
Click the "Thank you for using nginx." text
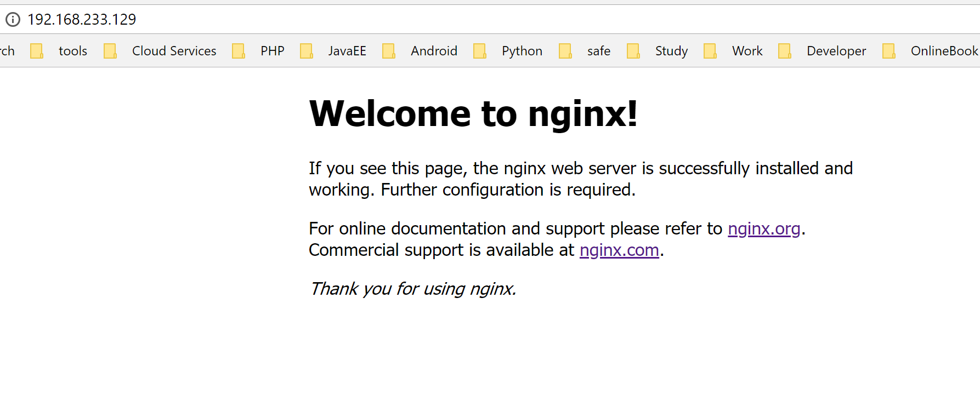click(x=413, y=289)
